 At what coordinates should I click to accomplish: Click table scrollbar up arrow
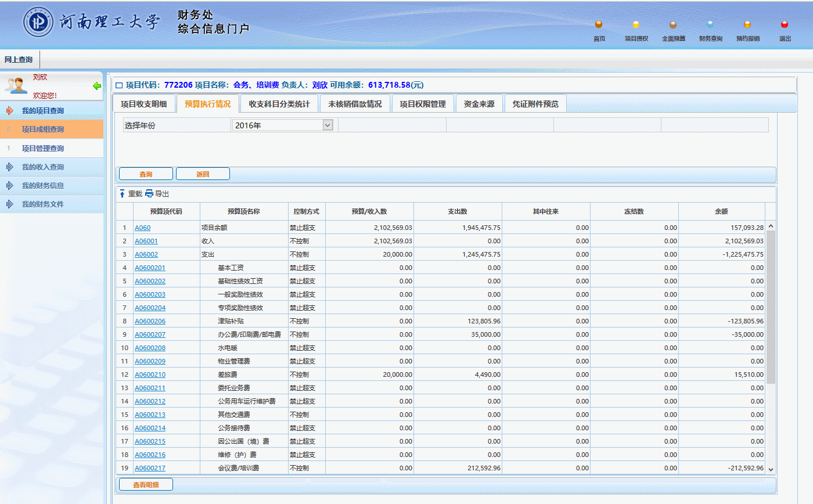[x=771, y=226]
